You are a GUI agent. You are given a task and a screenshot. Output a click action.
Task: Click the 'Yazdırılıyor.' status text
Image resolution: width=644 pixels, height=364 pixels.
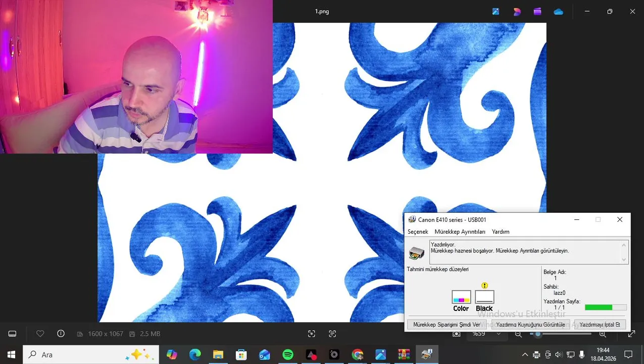443,245
